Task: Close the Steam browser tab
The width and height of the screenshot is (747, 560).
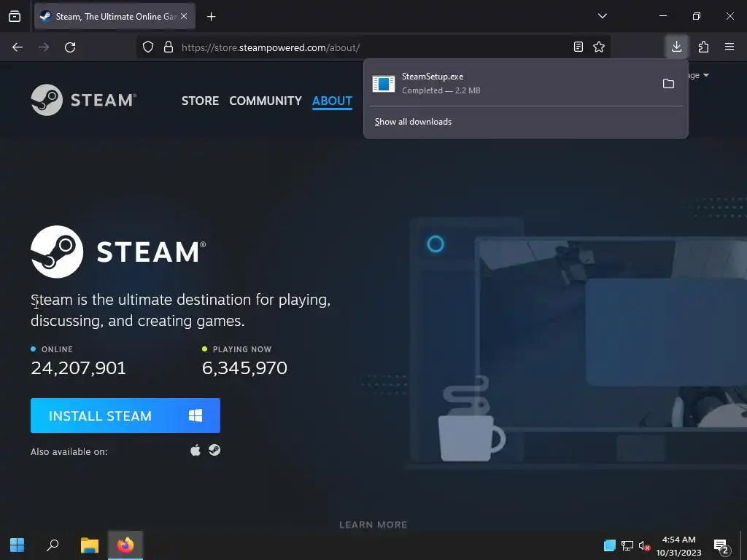Action: 184,16
